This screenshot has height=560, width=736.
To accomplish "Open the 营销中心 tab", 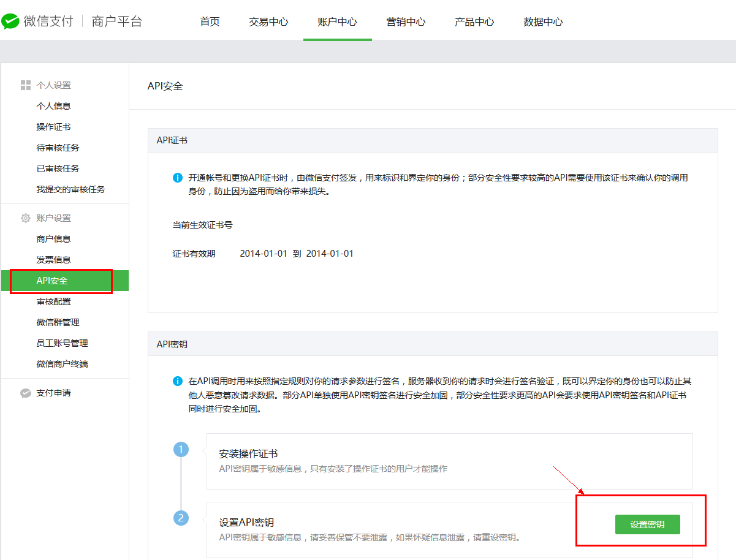I will [406, 22].
